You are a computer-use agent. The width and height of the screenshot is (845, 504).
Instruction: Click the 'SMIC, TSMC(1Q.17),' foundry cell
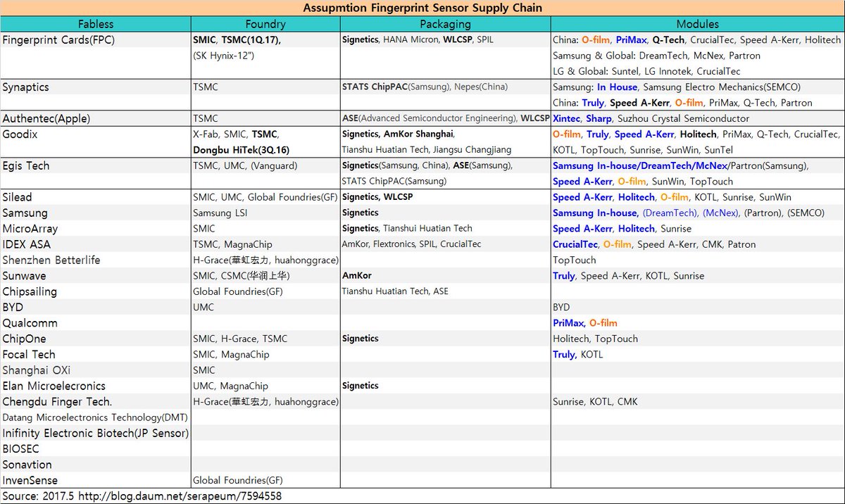coord(237,40)
